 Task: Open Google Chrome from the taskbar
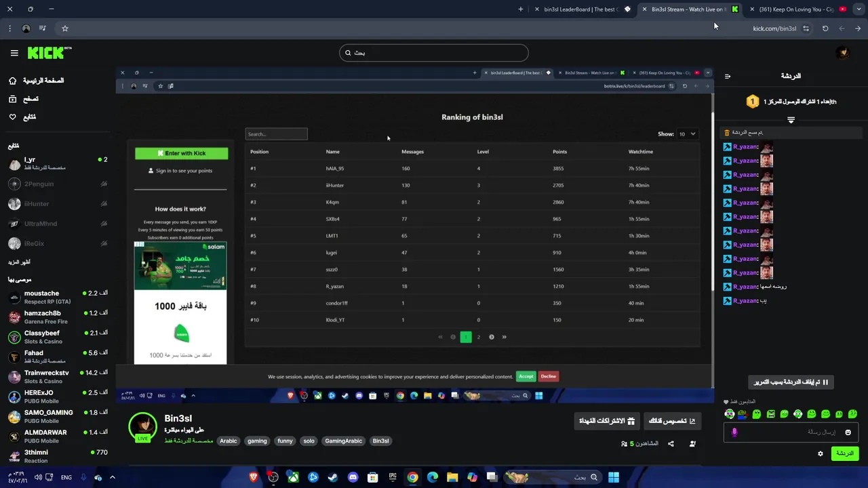pos(412,477)
